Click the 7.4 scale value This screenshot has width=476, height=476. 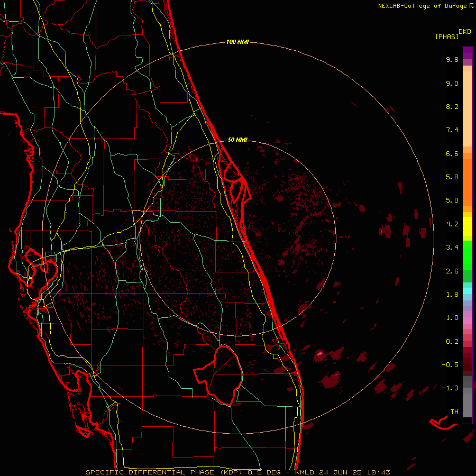[x=452, y=130]
